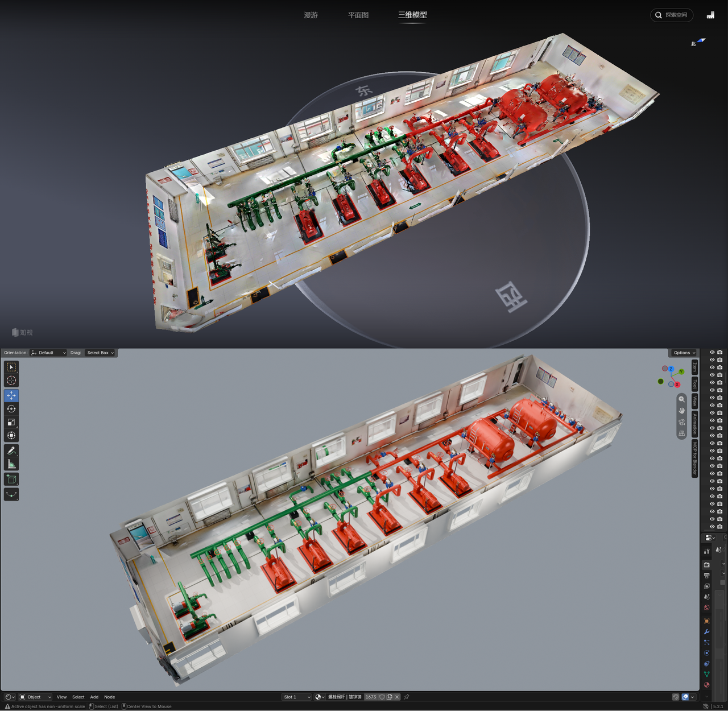The width and height of the screenshot is (728, 711).
Task: Toggle visibility eye of the topmost outliner row
Action: pyautogui.click(x=712, y=352)
